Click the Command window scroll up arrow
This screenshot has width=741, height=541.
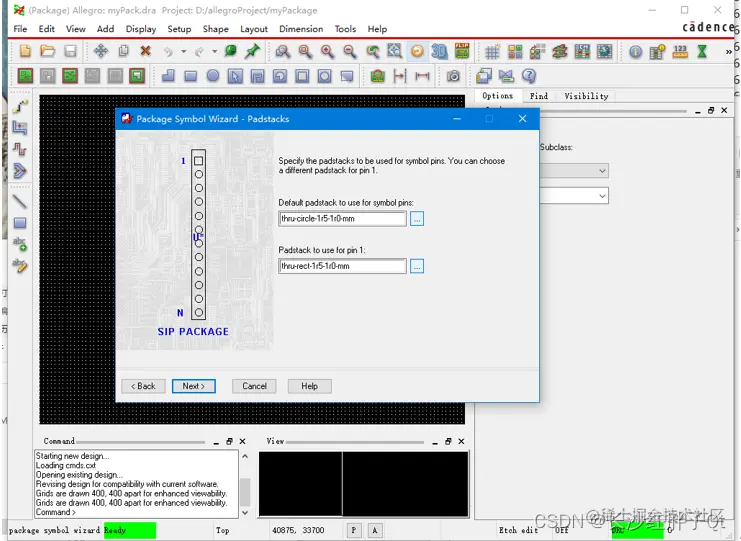point(245,456)
